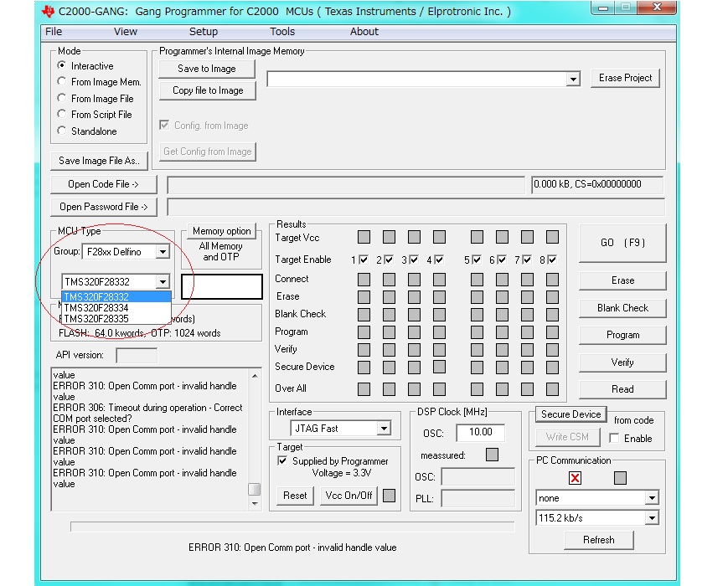Click Over All result indicator for target 1
The width and height of the screenshot is (728, 586).
(x=364, y=388)
